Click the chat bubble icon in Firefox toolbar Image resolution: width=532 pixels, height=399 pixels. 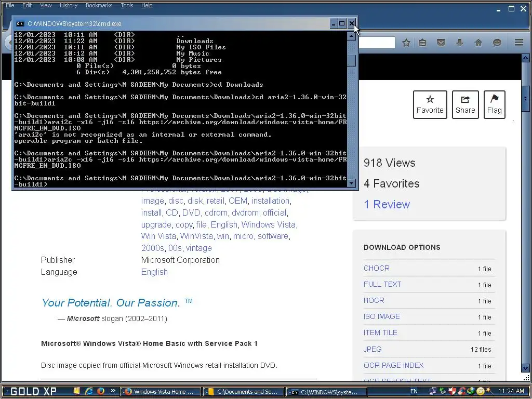click(x=497, y=43)
